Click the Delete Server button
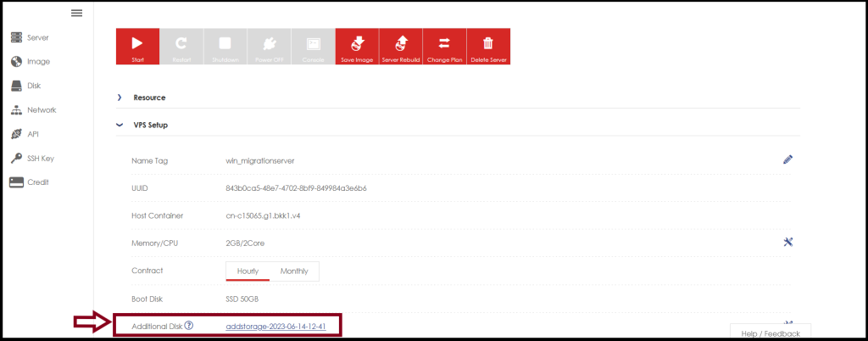868x341 pixels. tap(488, 47)
